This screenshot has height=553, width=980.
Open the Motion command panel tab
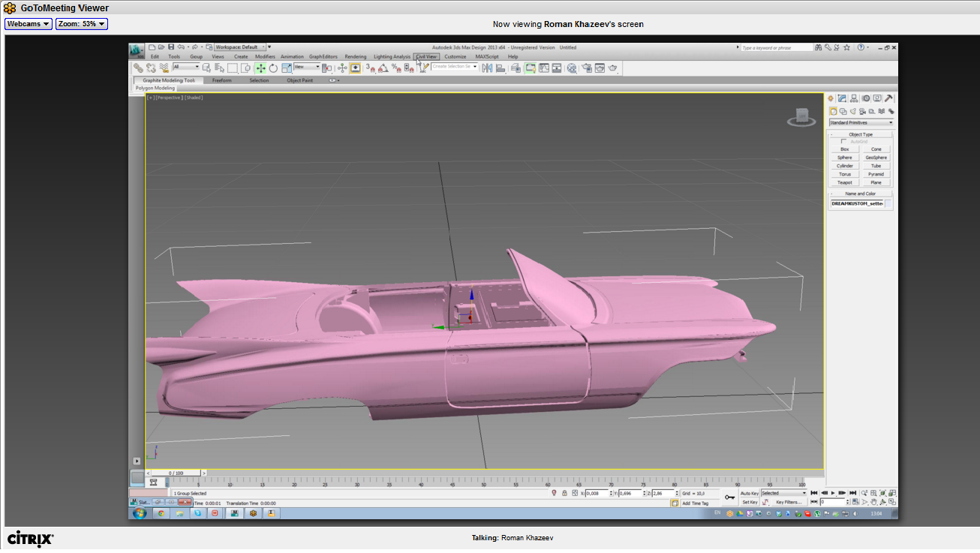point(865,98)
